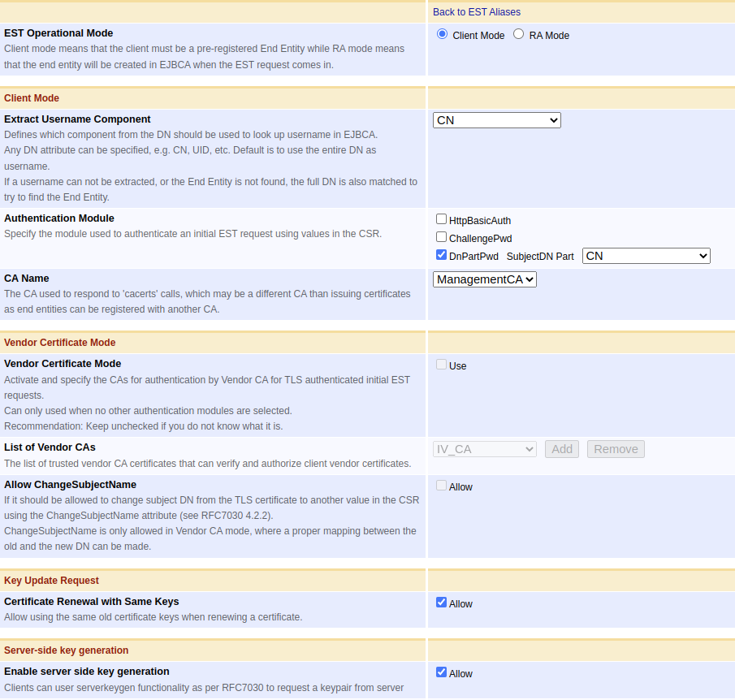The height and width of the screenshot is (700, 735).
Task: Open the SubjectDN Part dropdown next to DnPartPwd
Action: point(646,255)
